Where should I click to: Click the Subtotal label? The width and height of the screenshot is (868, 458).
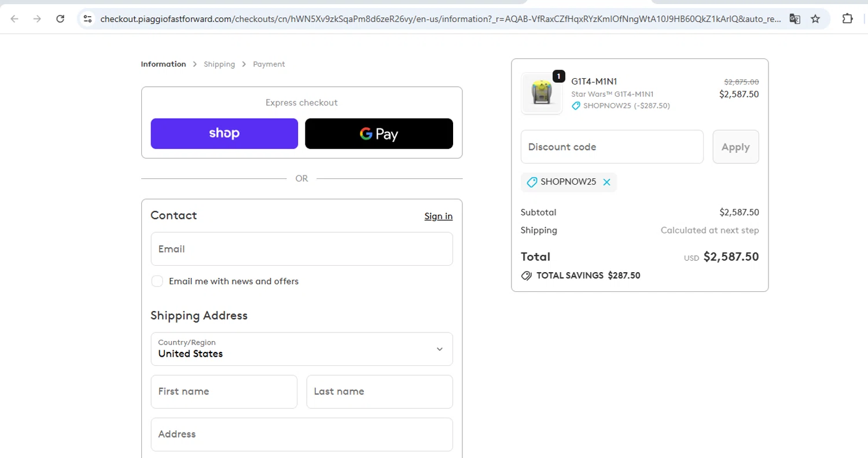coord(538,212)
